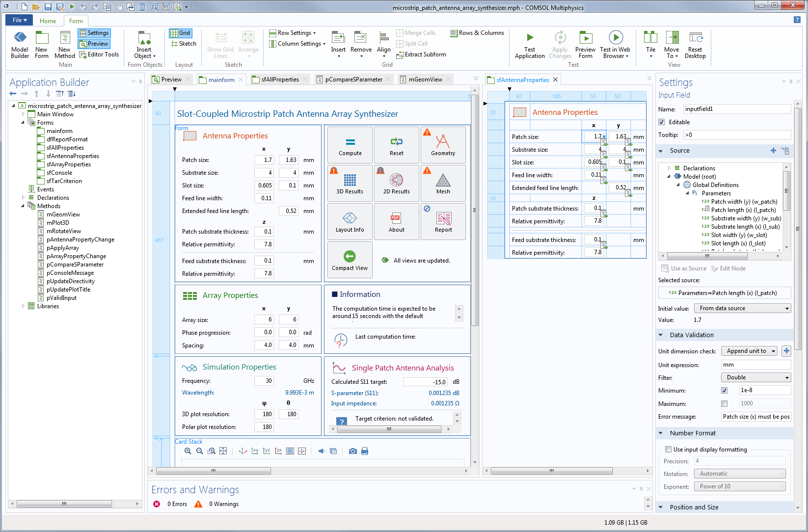Add a source with the plus icon
The width and height of the screenshot is (808, 532).
pos(773,151)
